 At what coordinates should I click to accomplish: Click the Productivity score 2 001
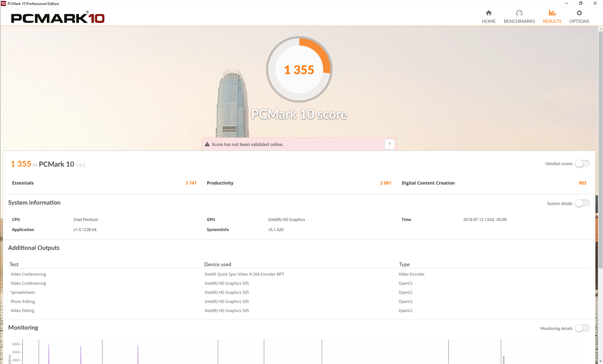click(x=386, y=183)
